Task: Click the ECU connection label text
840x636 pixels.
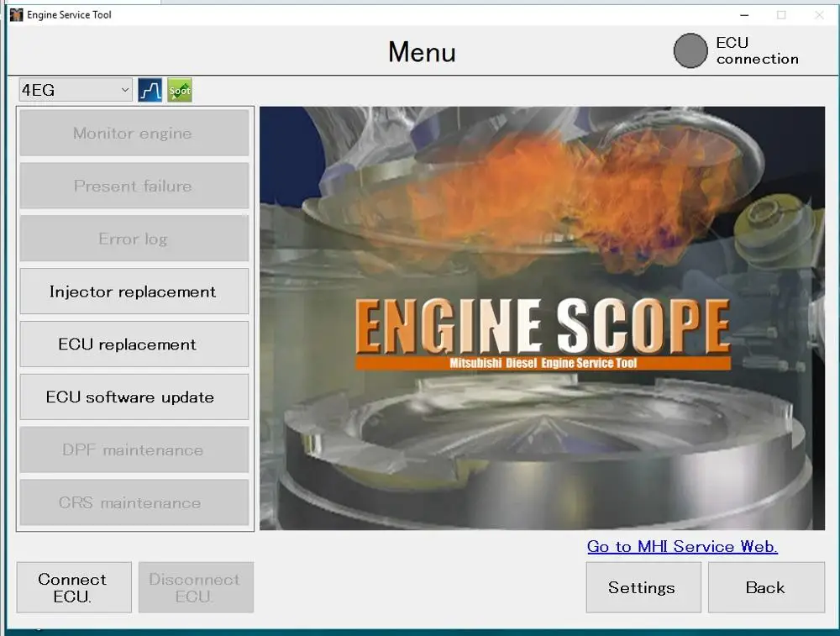Action: (x=757, y=50)
